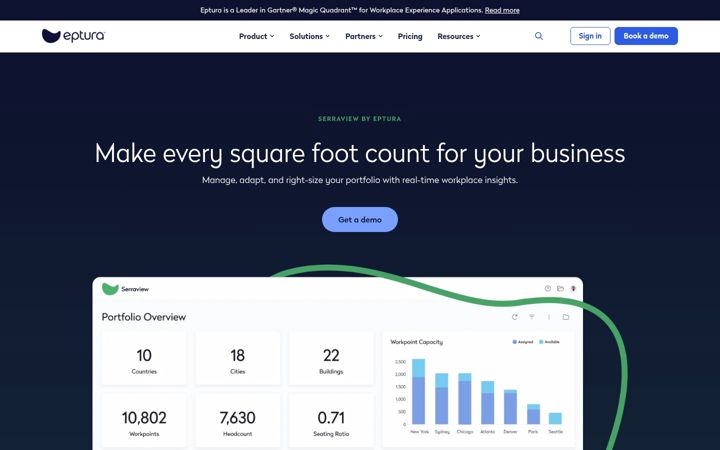Click the '0.71 Seating Ratio' stat card

331,421
